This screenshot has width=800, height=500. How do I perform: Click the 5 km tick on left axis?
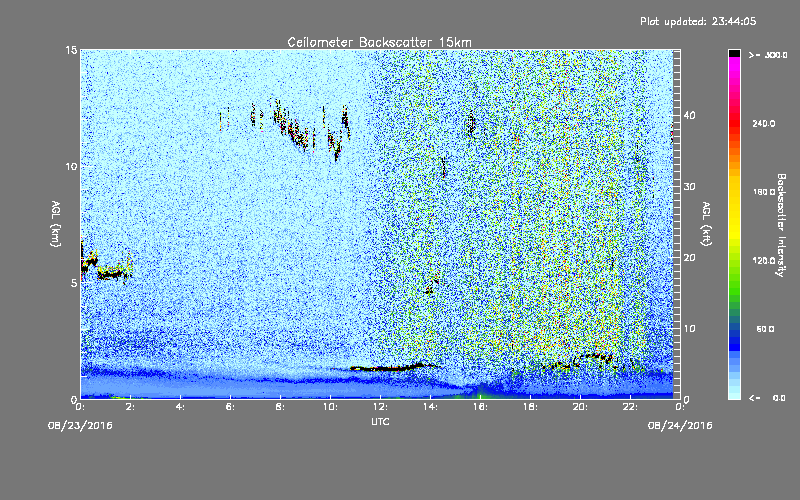pos(74,283)
